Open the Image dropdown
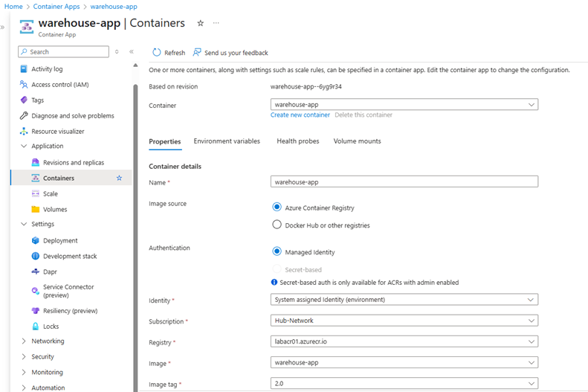This screenshot has height=392, width=588. click(x=404, y=362)
